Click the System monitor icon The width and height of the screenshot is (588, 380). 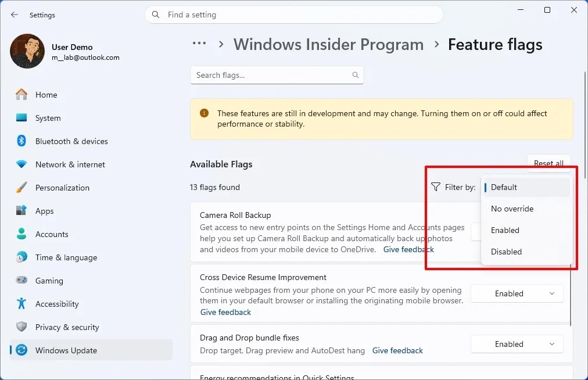click(x=21, y=118)
